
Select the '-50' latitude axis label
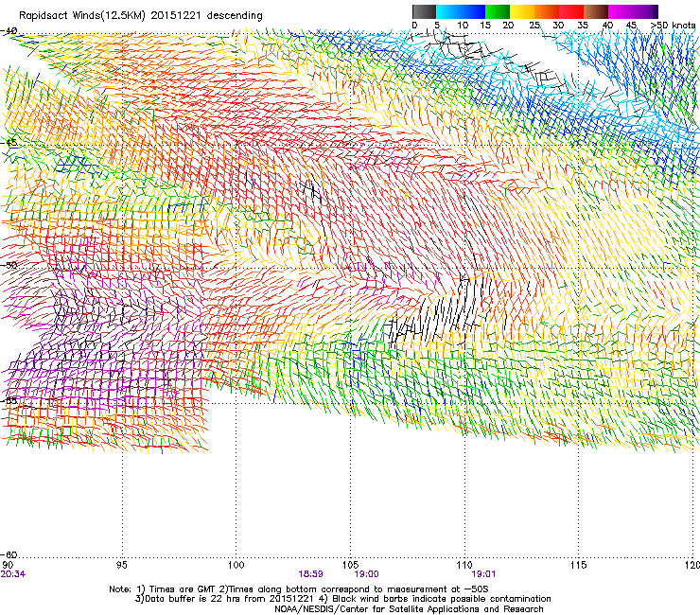(x=9, y=265)
